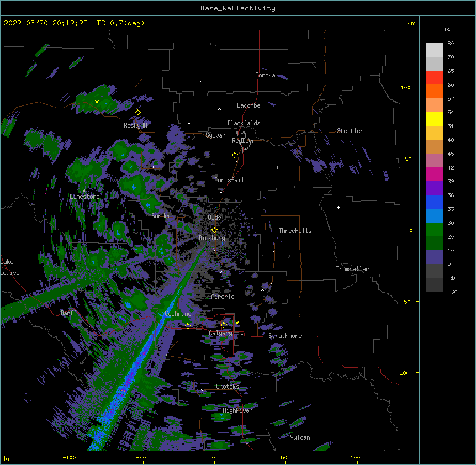476x465 pixels.
Task: Click the white asterisk east of Innisfail
Action: [277, 167]
